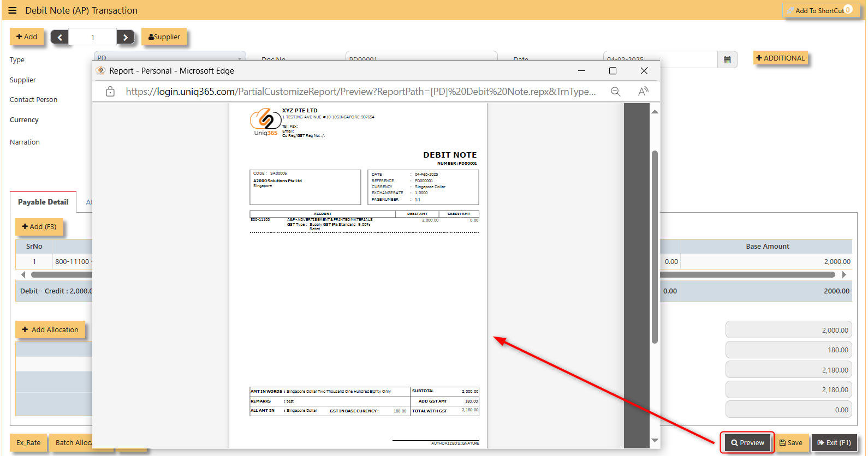Click report scrollbar down arrow
The width and height of the screenshot is (868, 456).
[655, 440]
